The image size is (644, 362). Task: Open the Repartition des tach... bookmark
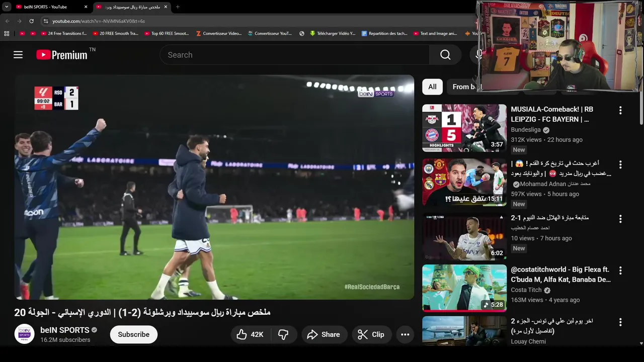coord(384,34)
